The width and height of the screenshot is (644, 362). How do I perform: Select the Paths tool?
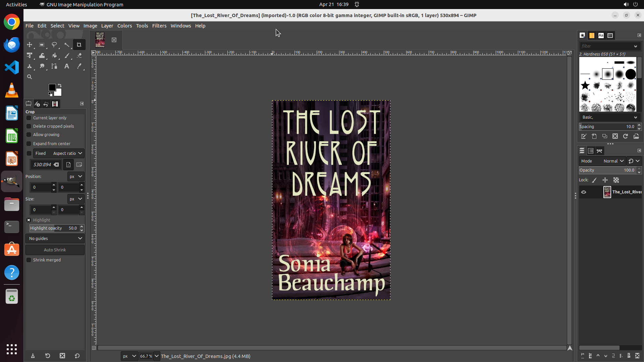(x=54, y=66)
